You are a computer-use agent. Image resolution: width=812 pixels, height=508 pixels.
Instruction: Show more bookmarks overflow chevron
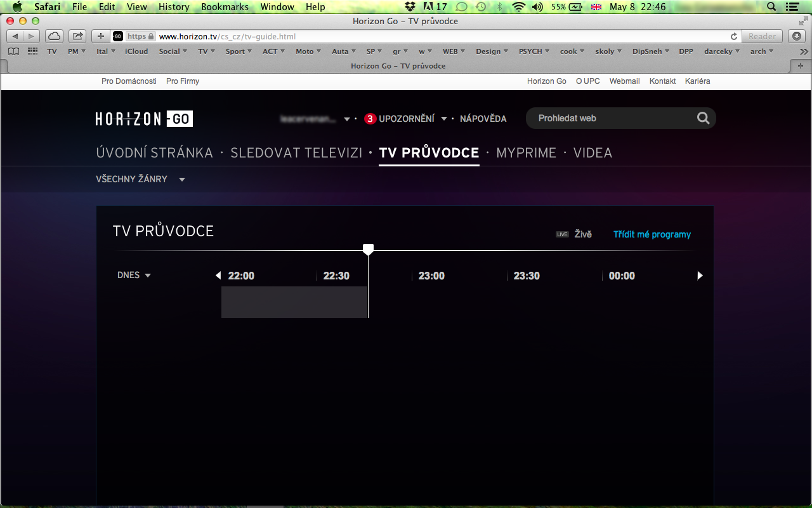(x=804, y=51)
